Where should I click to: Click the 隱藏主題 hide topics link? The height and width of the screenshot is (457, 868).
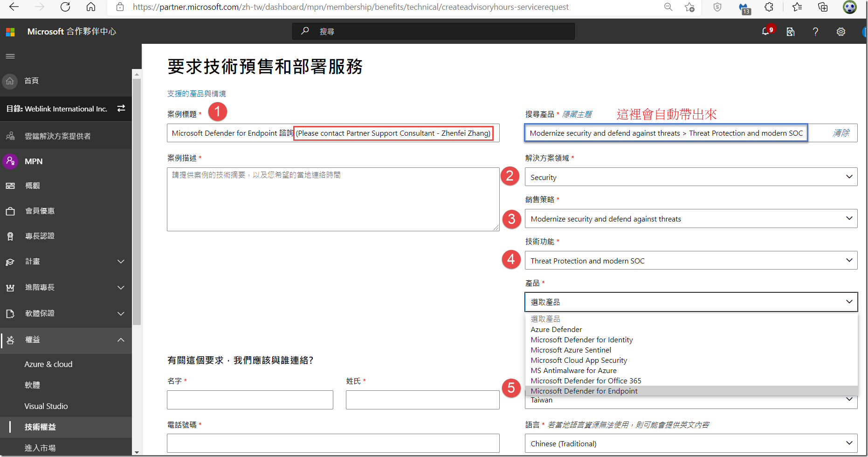click(577, 114)
